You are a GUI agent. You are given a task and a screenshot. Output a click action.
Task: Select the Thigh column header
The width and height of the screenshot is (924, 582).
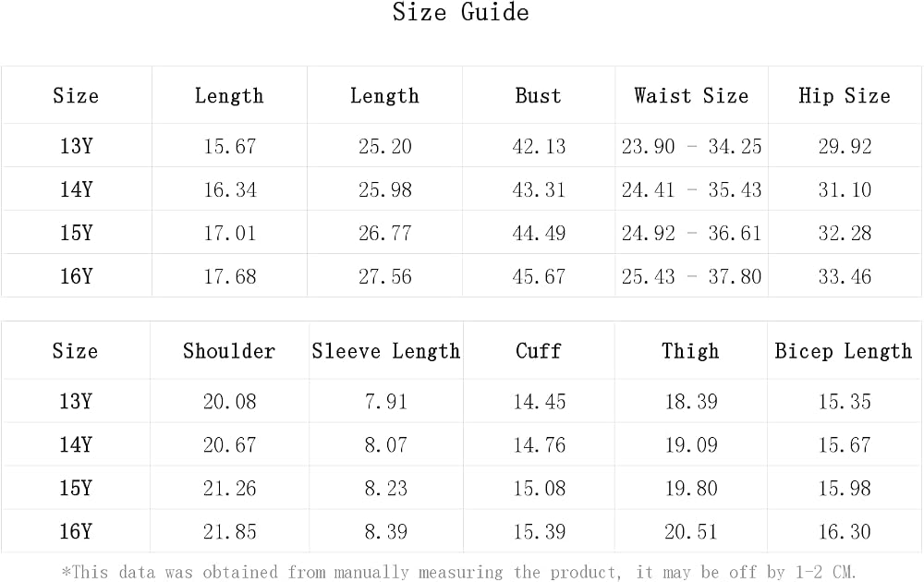point(690,351)
